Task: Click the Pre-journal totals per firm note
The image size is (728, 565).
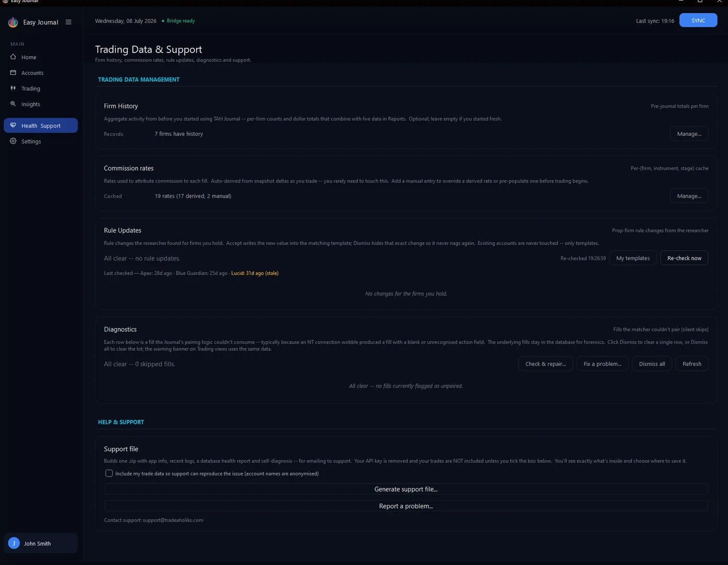Action: point(680,106)
